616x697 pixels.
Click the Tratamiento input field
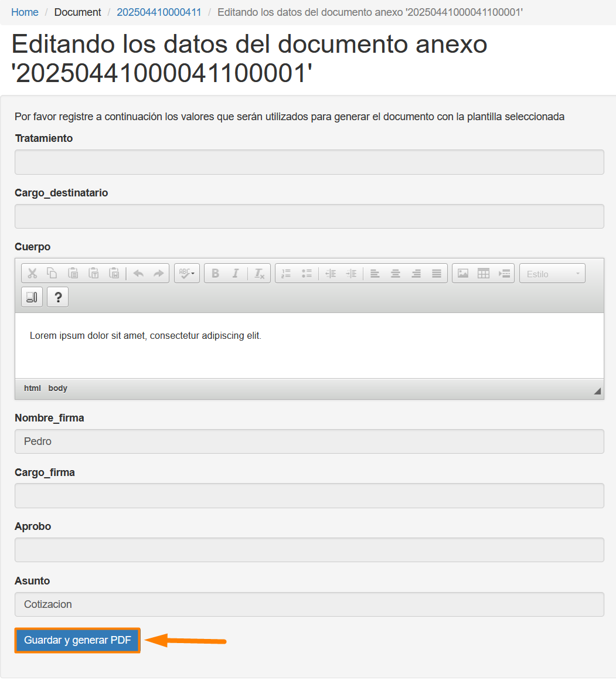click(x=309, y=162)
